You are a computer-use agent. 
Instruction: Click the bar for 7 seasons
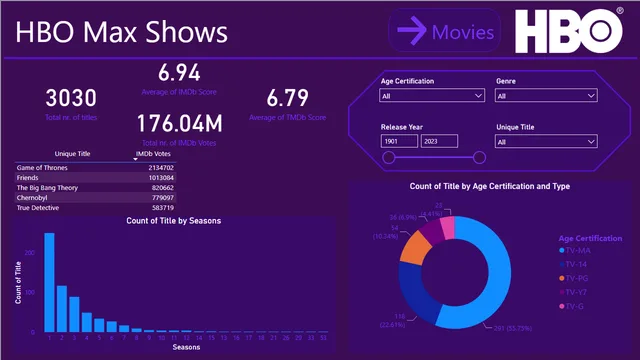[124, 329]
